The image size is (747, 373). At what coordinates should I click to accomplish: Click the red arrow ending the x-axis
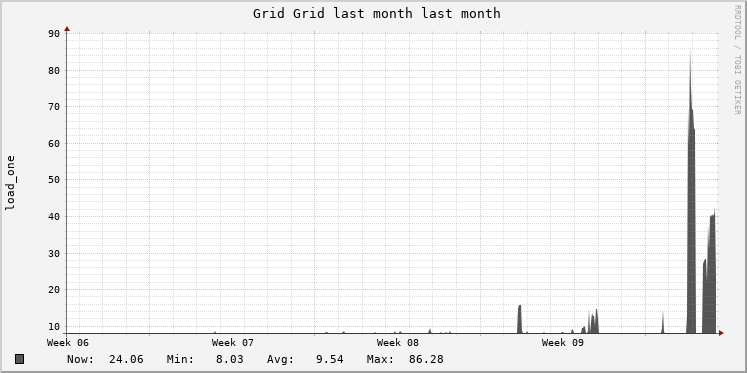pos(721,333)
